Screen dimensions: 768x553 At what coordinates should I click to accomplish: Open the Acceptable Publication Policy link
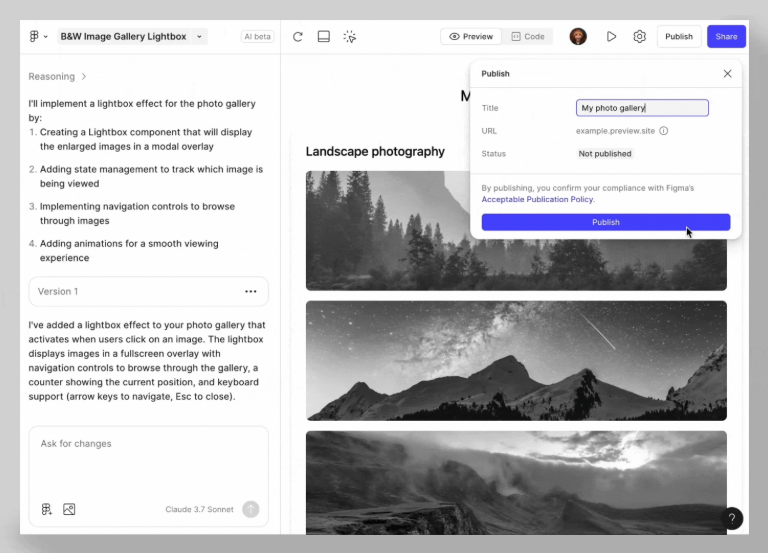(x=537, y=199)
